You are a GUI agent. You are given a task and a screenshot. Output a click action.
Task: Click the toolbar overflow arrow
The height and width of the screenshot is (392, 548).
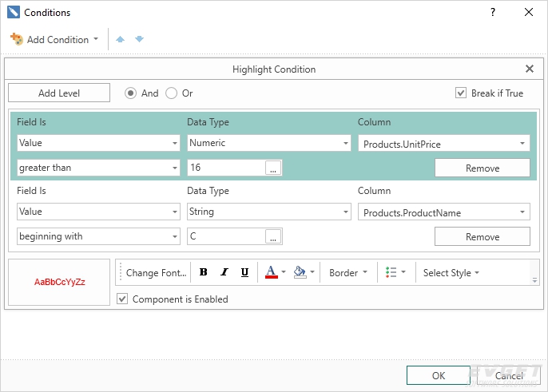[534, 280]
